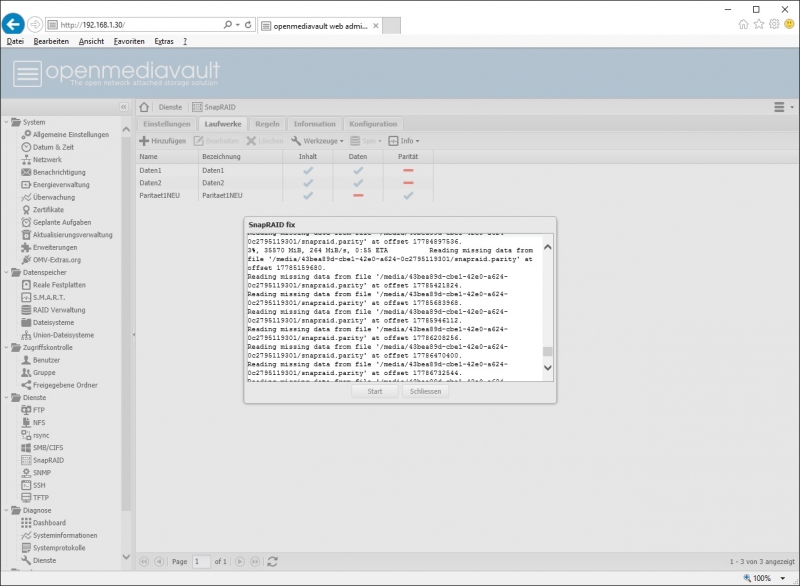
Task: Click the Netzwerk network icon
Action: click(x=26, y=160)
